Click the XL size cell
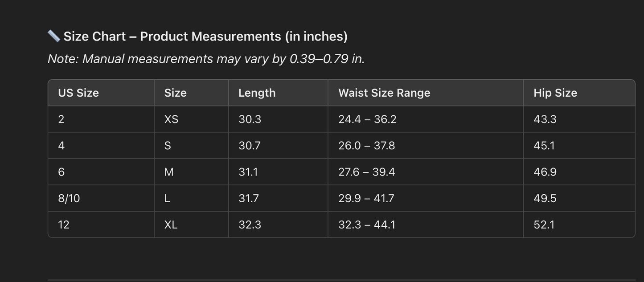The height and width of the screenshot is (282, 644). click(171, 225)
